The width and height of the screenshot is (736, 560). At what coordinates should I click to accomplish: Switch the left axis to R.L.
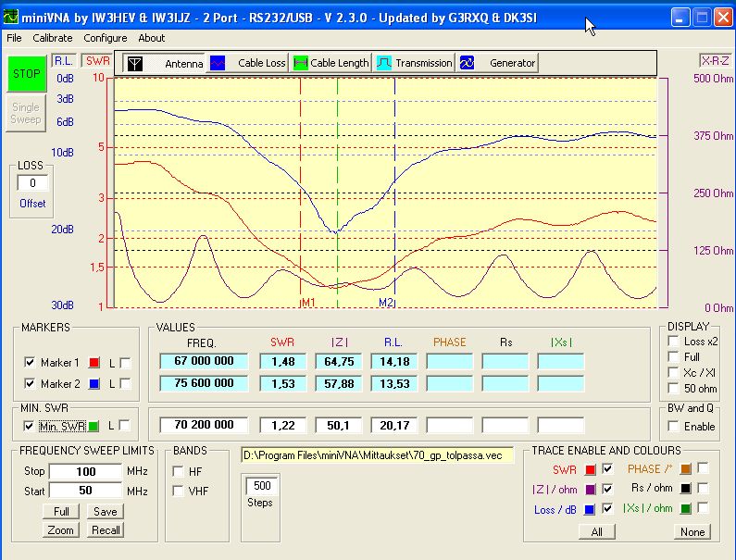click(x=63, y=60)
